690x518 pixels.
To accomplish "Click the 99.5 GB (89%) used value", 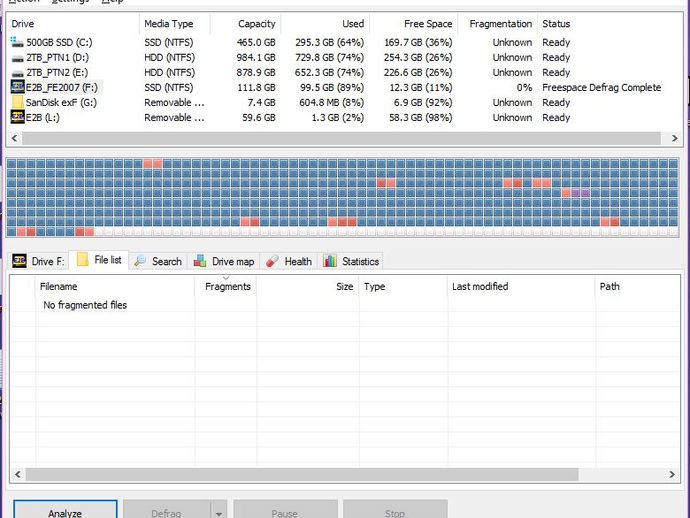I will 332,88.
